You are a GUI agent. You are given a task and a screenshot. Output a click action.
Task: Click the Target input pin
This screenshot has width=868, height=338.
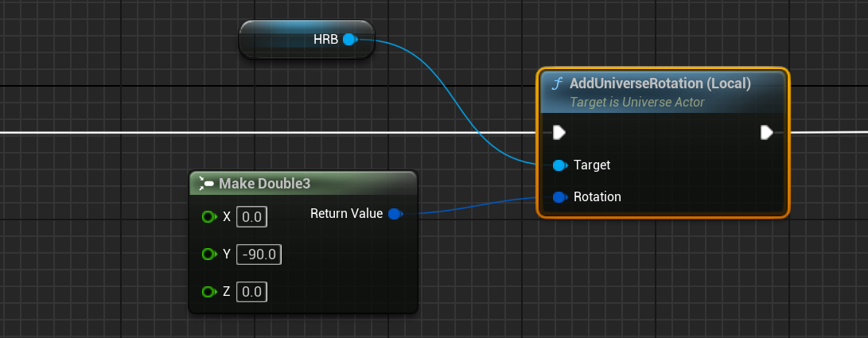click(559, 165)
